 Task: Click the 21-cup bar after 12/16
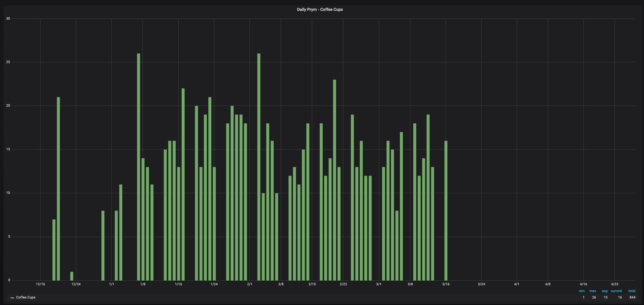pyautogui.click(x=58, y=189)
